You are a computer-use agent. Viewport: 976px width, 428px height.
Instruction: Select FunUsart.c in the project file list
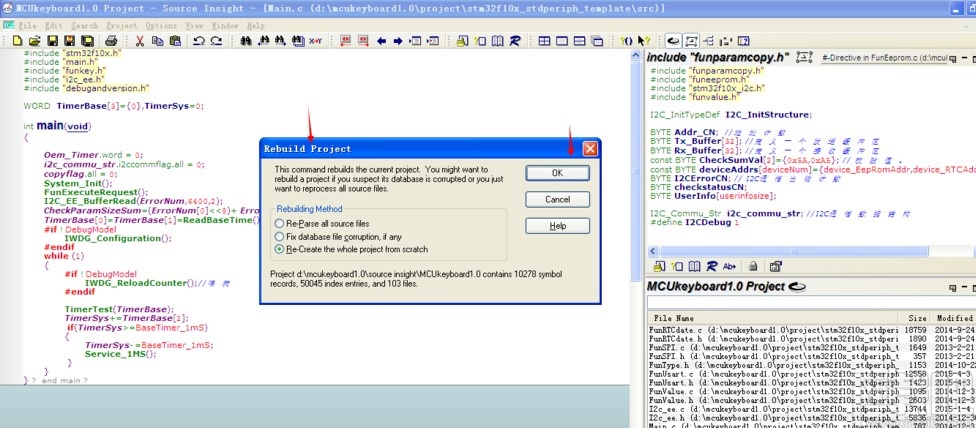point(774,374)
